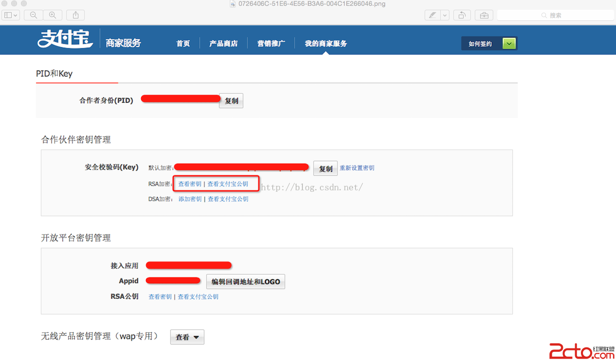Expand the markup pen dropdown arrow
This screenshot has width=616, height=364.
coord(445,15)
